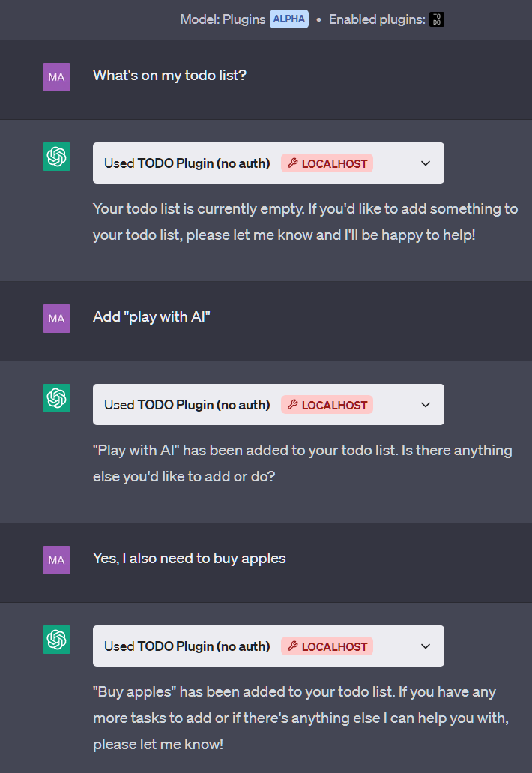Click the "Yes, I also need to buy apples" message
Image resolution: width=532 pixels, height=773 pixels.
189,559
